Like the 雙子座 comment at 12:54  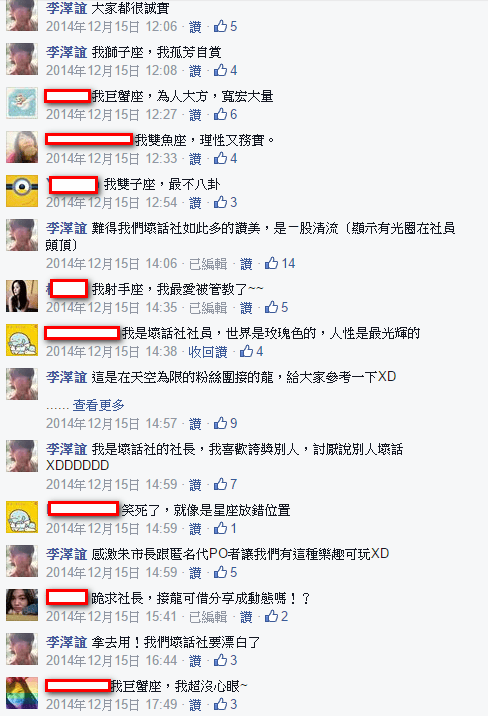(x=195, y=203)
